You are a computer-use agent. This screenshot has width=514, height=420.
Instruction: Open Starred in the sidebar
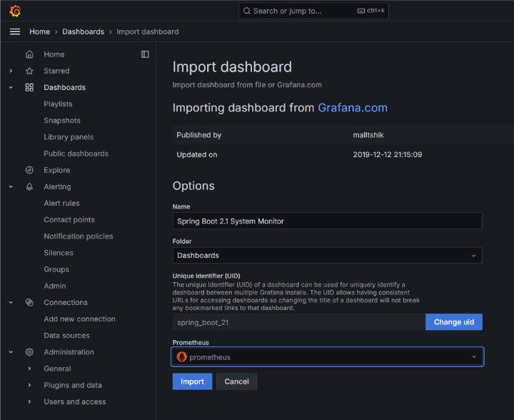coord(56,71)
